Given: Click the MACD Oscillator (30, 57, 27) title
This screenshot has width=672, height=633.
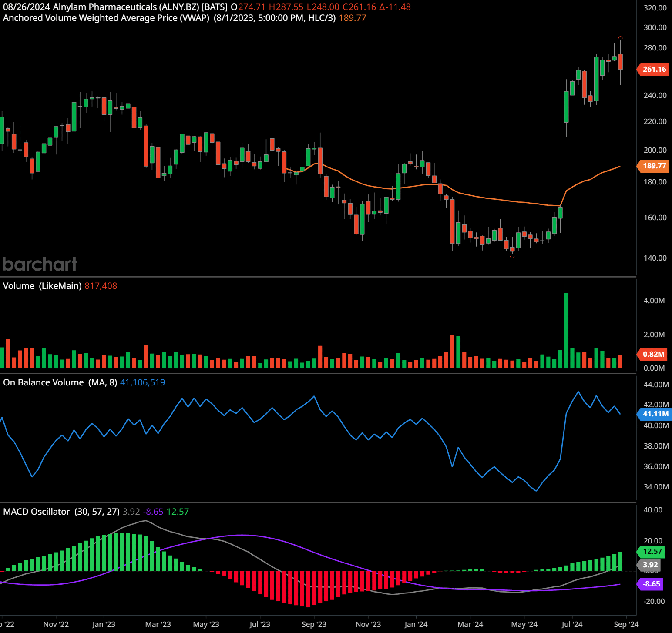Looking at the screenshot, I should (61, 512).
